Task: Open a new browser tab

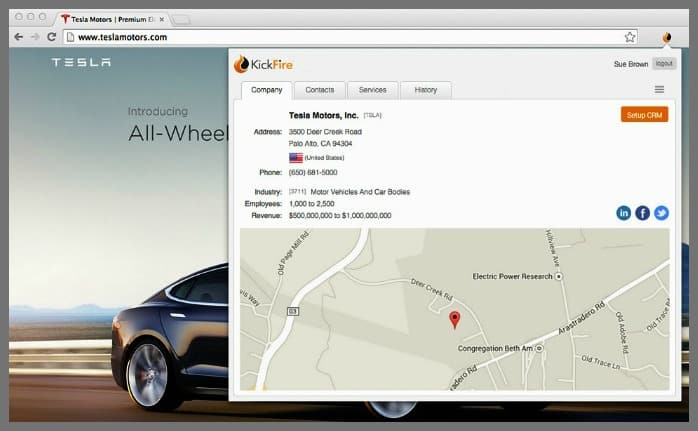Action: [182, 19]
